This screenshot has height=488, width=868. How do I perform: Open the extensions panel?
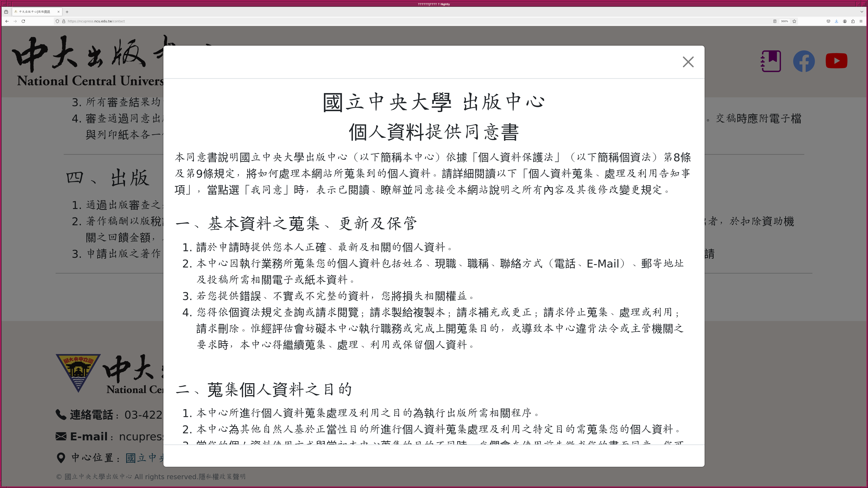point(853,21)
